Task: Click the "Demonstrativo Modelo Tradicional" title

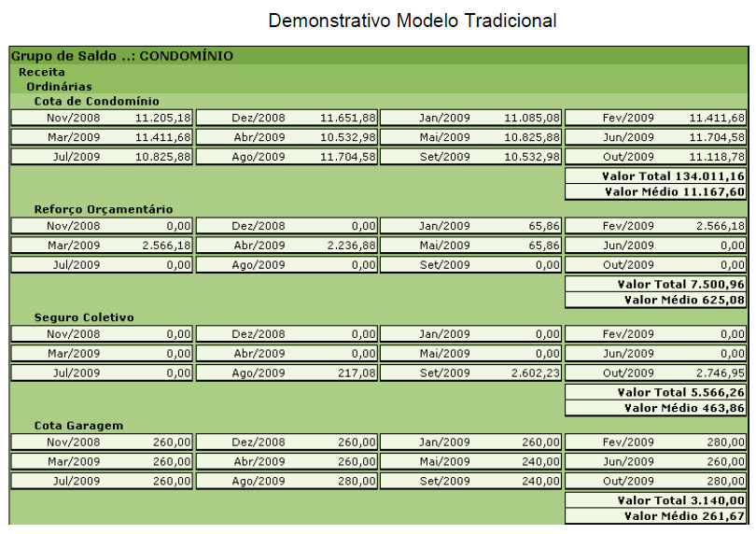Action: (x=412, y=21)
